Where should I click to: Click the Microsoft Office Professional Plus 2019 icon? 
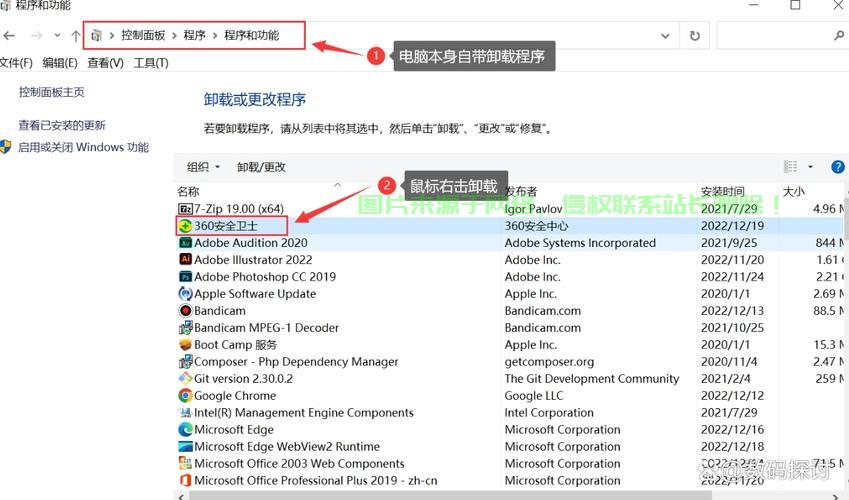(185, 480)
